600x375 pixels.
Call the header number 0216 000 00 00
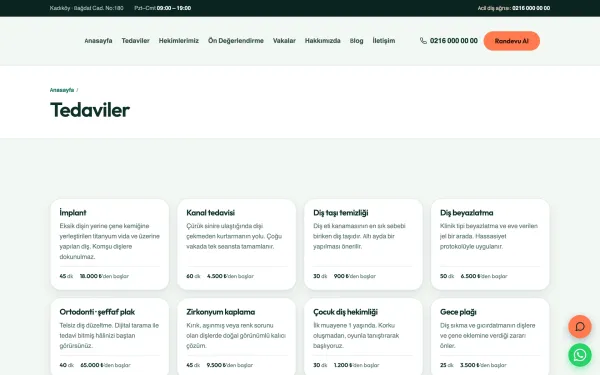tap(454, 41)
